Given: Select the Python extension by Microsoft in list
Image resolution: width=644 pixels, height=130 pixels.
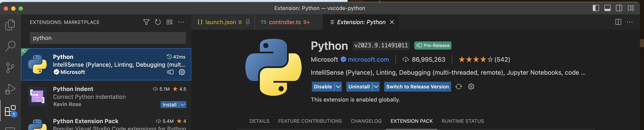Looking at the screenshot, I should 106,64.
